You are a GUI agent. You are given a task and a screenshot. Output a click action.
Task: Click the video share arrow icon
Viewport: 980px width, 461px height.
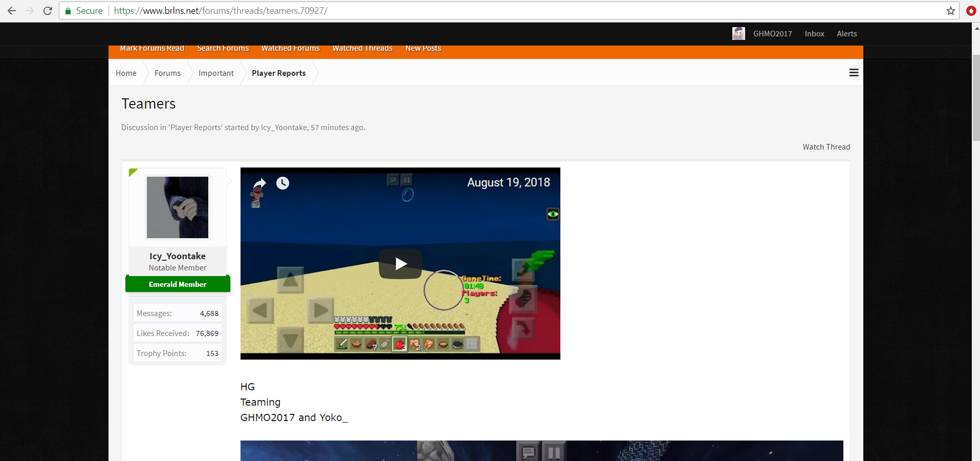[x=260, y=183]
